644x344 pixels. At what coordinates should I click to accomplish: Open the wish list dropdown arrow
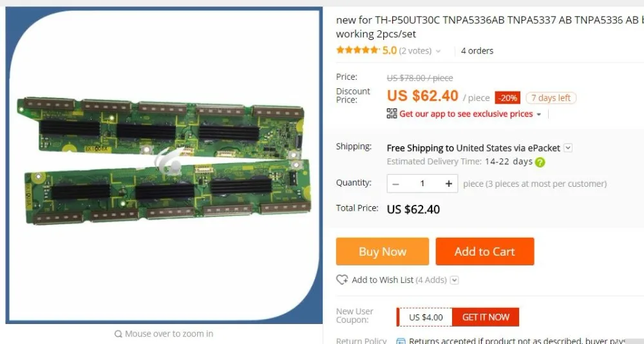tap(454, 280)
